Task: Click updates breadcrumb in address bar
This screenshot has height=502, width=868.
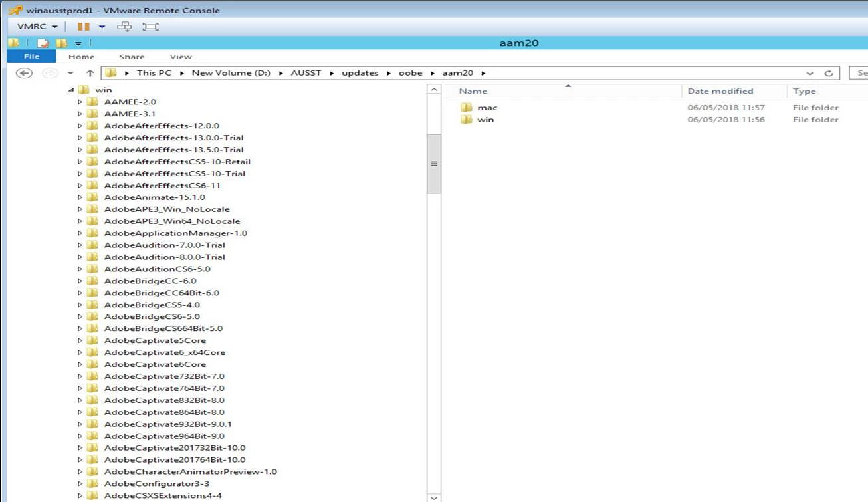Action: [360, 73]
